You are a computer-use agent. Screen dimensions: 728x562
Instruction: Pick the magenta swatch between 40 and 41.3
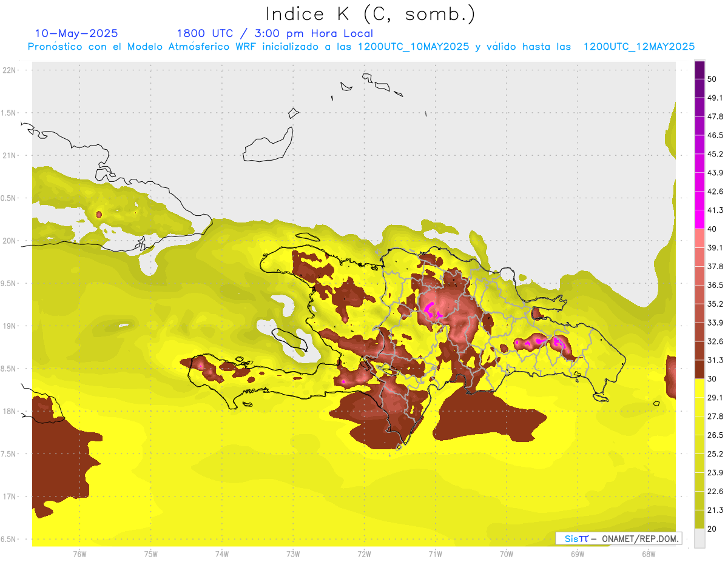(x=700, y=219)
